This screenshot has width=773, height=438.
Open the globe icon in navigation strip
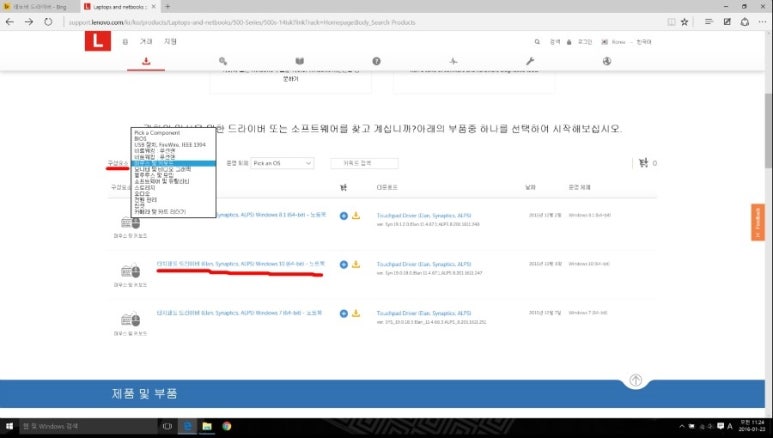tap(607, 61)
